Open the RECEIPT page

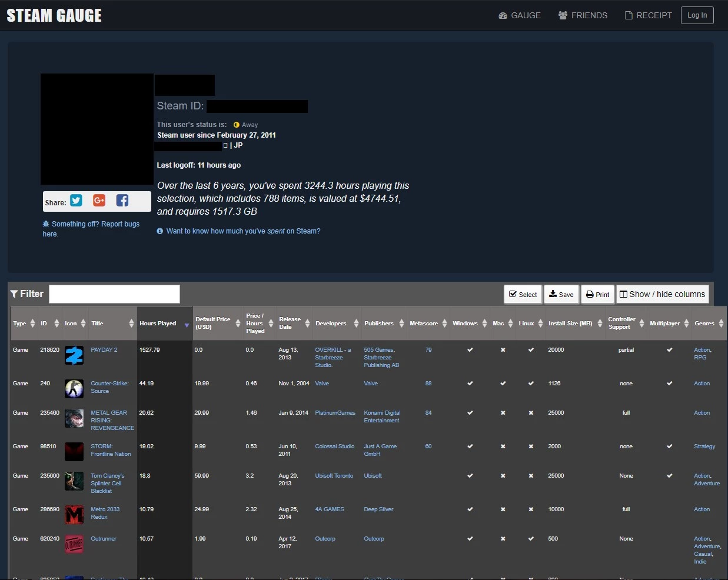(648, 15)
